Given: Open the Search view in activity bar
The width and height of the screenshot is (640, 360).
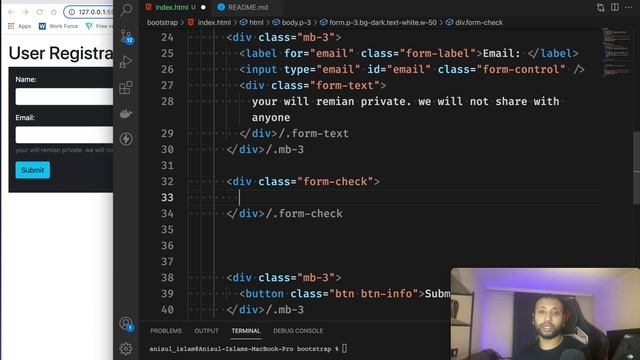Looking at the screenshot, I should click(126, 10).
